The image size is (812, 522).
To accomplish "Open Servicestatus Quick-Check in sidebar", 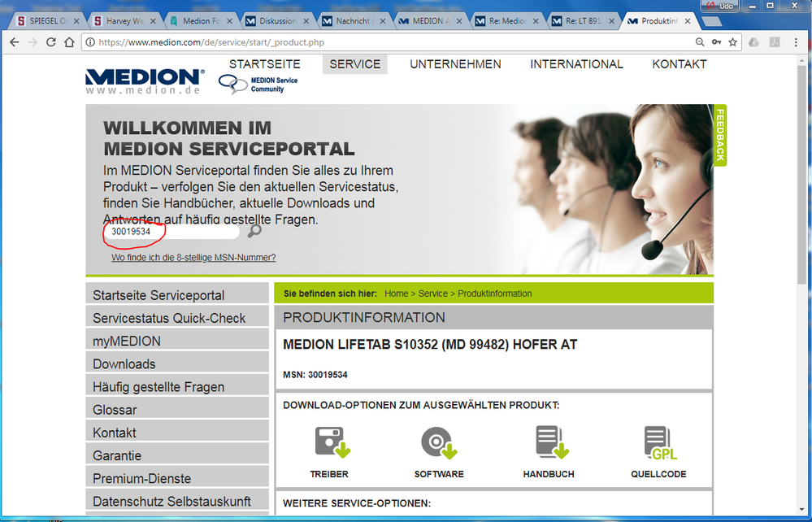I will tap(169, 318).
